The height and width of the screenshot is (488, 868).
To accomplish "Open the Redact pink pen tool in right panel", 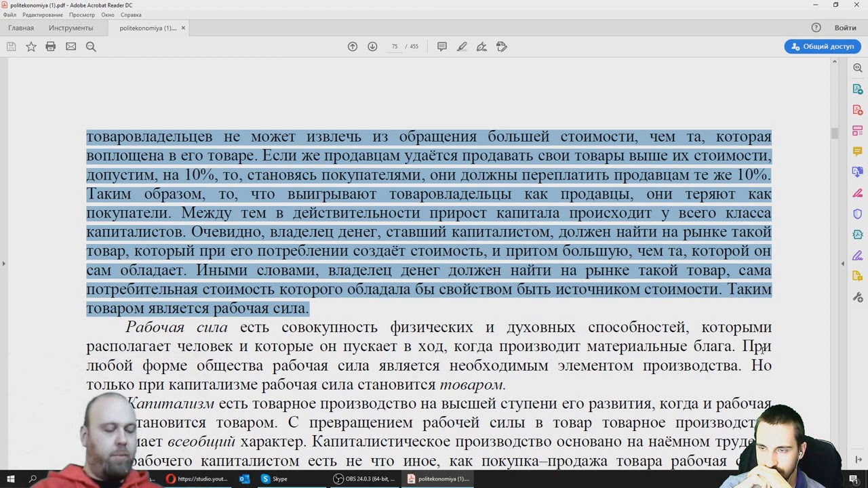I will [x=858, y=193].
